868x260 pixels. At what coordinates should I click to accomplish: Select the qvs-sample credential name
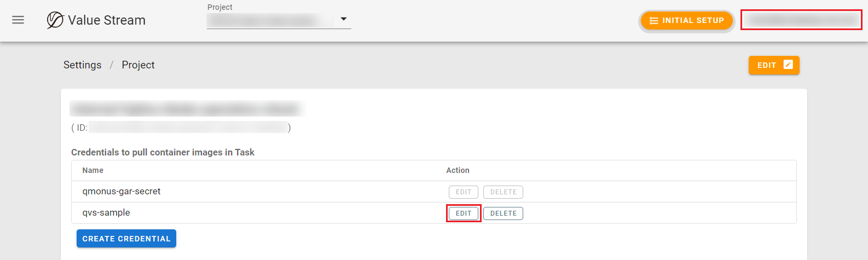(x=106, y=213)
